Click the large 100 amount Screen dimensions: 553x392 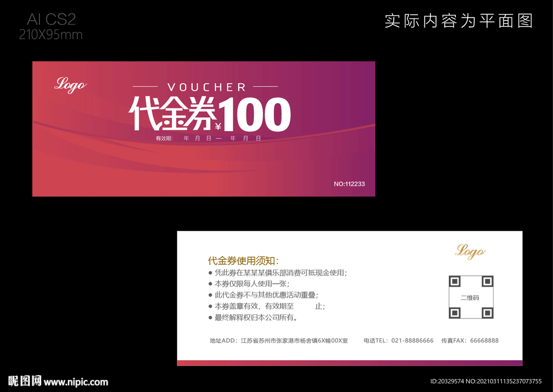click(x=255, y=114)
